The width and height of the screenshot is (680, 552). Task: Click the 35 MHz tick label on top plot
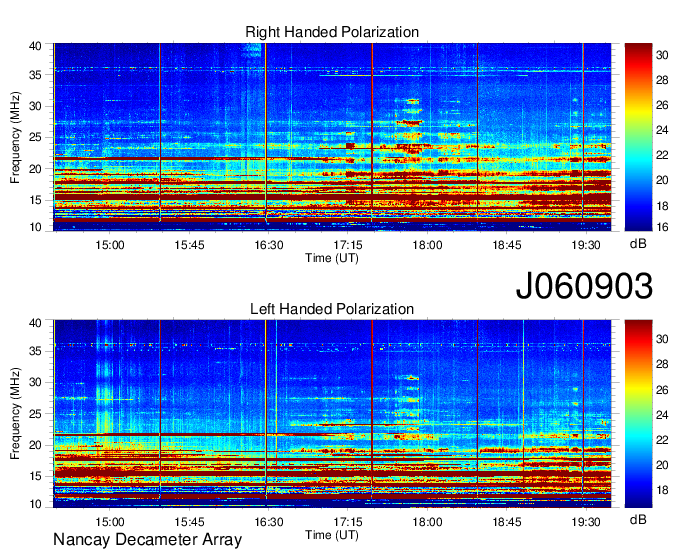click(35, 75)
